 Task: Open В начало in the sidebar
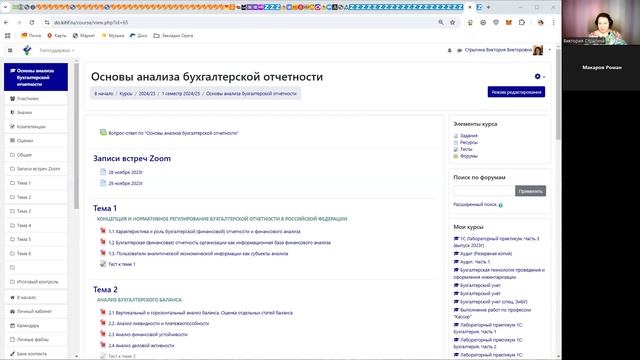click(36, 297)
